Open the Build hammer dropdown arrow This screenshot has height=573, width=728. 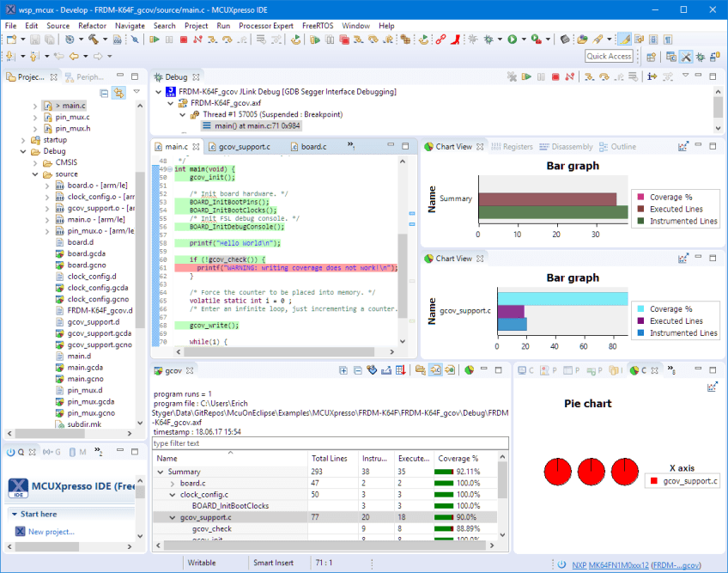click(105, 40)
